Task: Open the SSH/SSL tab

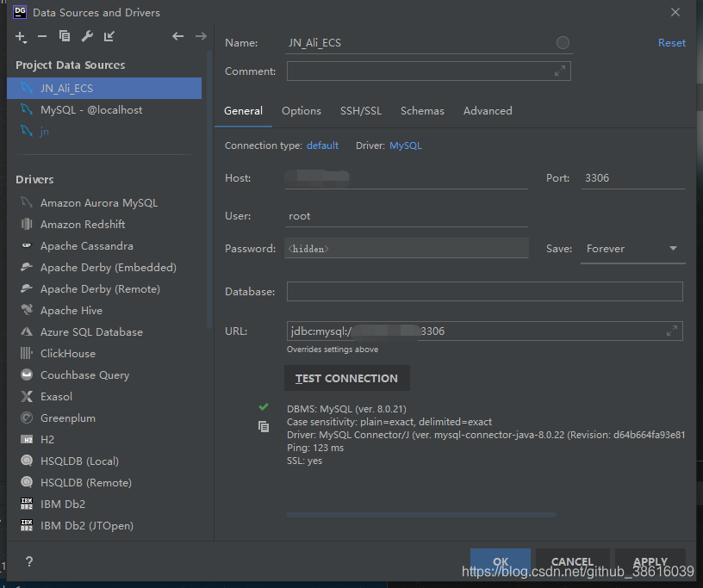Action: (x=361, y=111)
